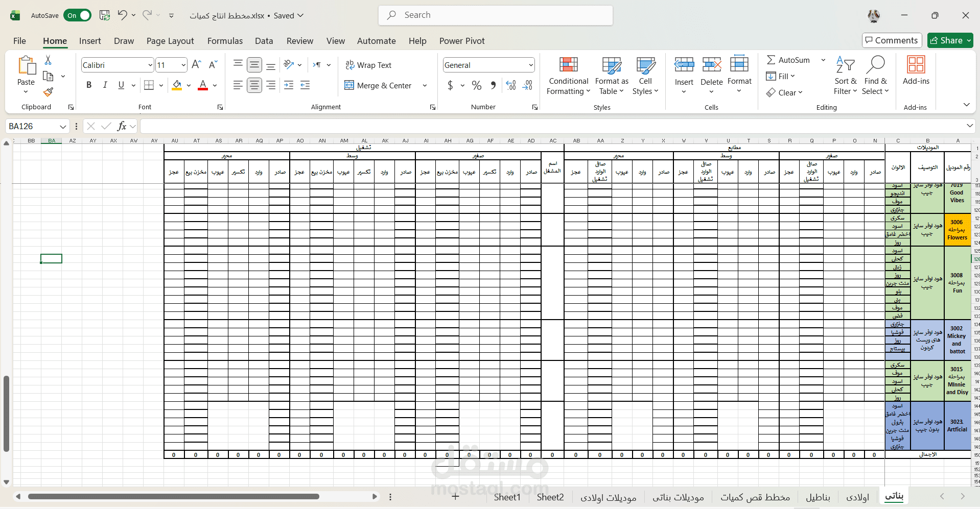
Task: Click the Delete cells icon
Action: (x=711, y=65)
